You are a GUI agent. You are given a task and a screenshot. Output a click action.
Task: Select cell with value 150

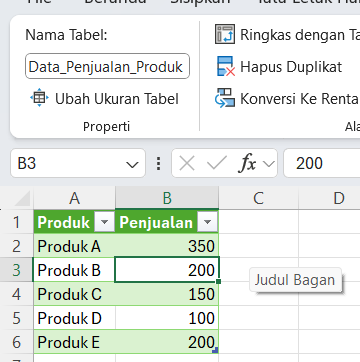(167, 294)
